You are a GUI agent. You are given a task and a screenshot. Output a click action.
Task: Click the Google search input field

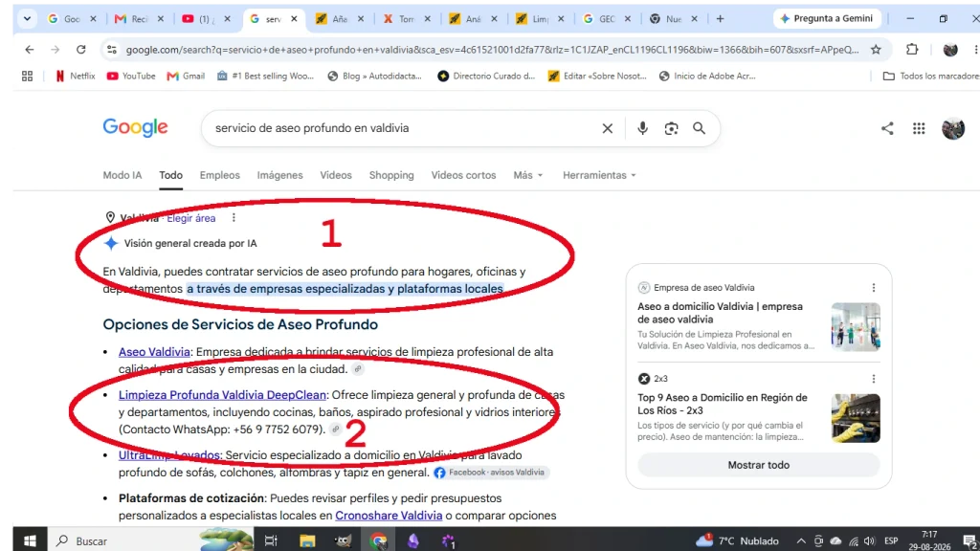[x=400, y=128]
